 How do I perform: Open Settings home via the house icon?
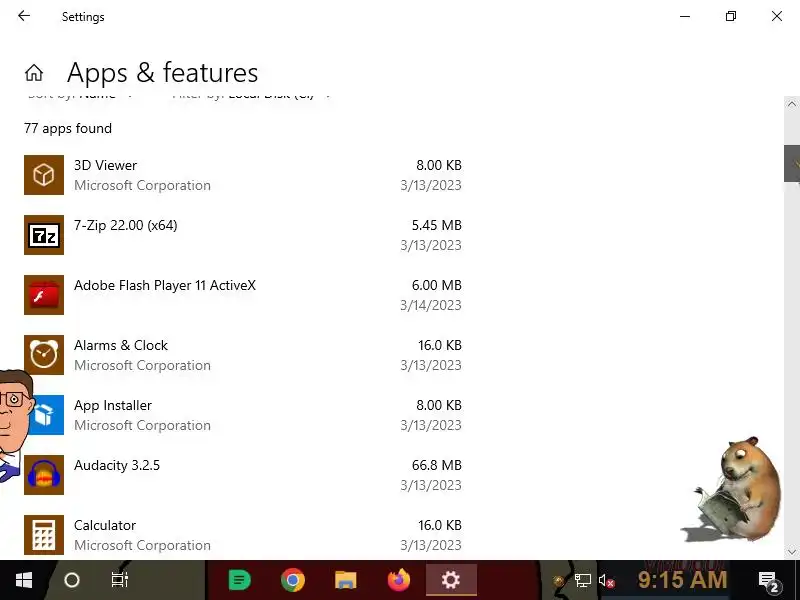[x=34, y=73]
